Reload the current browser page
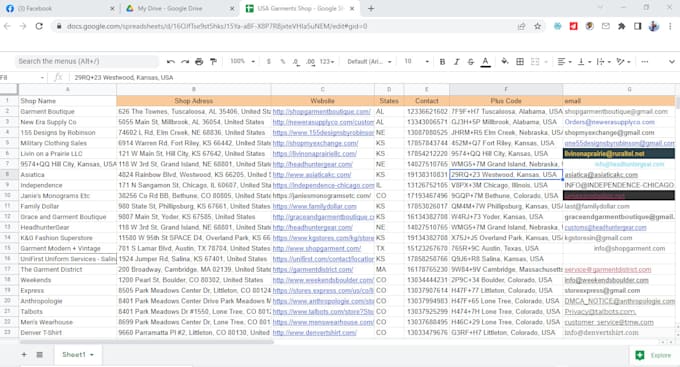680x367 pixels. tap(39, 26)
